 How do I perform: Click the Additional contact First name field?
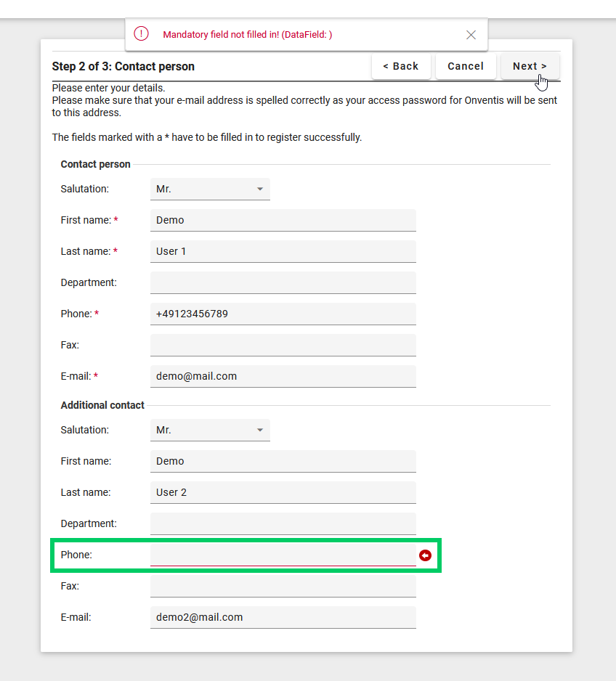click(283, 461)
